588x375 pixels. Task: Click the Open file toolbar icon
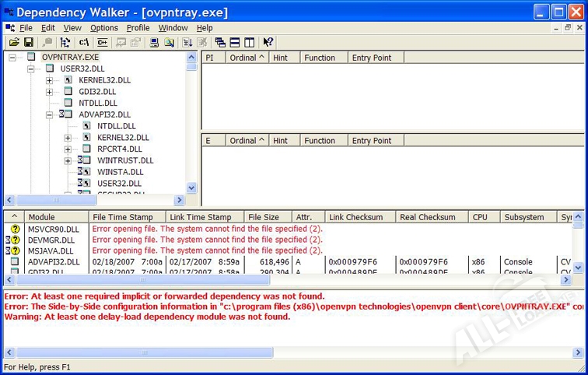point(14,42)
